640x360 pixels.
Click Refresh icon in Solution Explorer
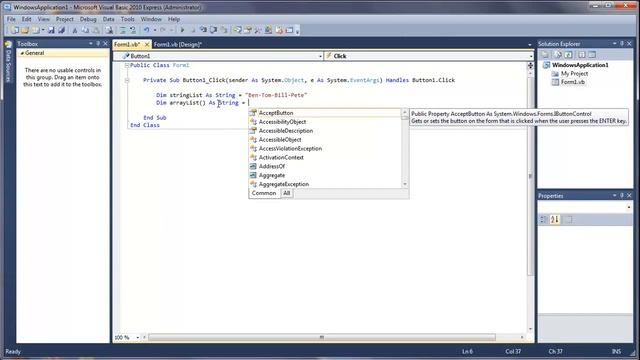(x=569, y=55)
